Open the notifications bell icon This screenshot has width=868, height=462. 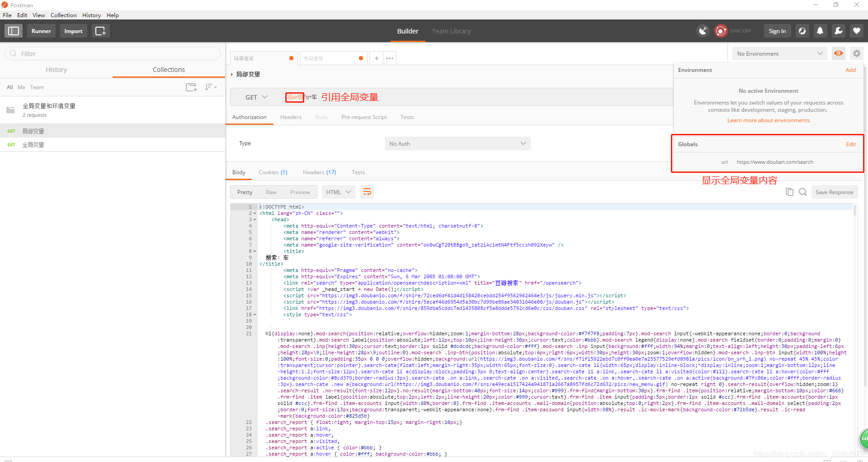click(x=820, y=31)
